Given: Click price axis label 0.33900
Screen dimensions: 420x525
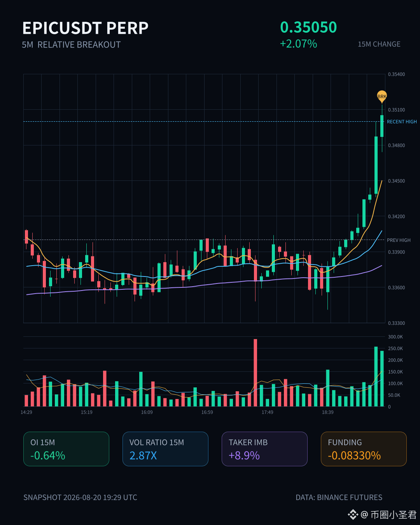Looking at the screenshot, I should click(x=396, y=252).
